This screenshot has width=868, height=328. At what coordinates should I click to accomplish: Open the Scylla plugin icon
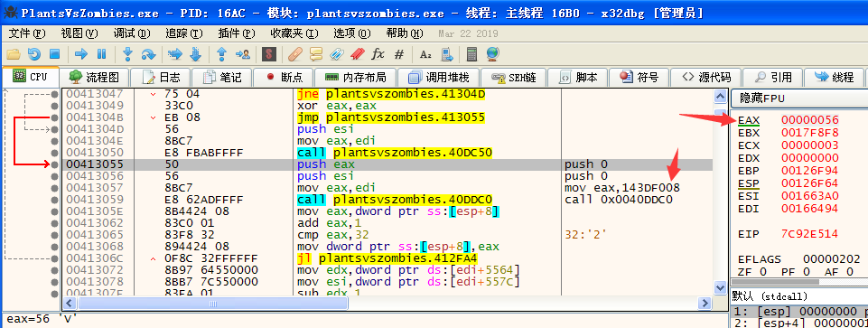269,53
